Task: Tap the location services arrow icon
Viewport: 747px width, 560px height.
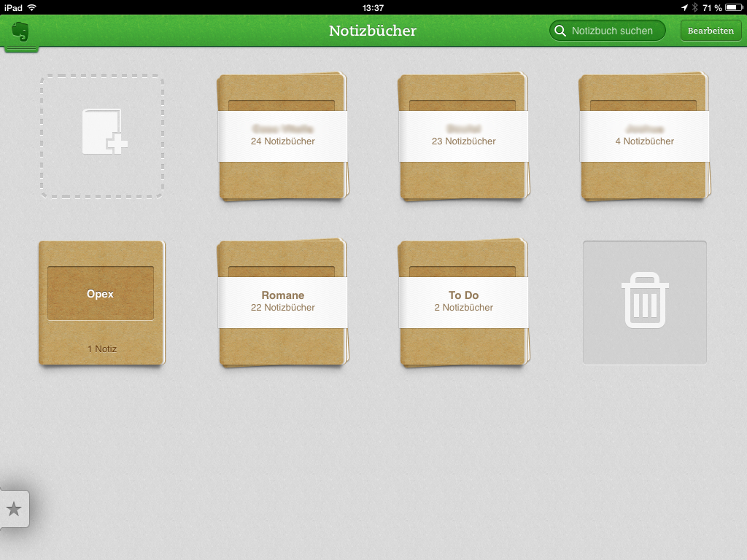Action: [684, 7]
